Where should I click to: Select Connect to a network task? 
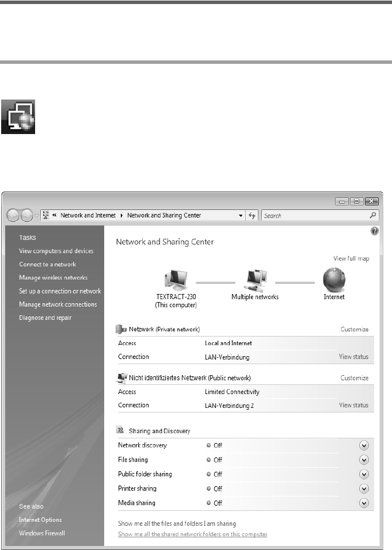point(47,265)
